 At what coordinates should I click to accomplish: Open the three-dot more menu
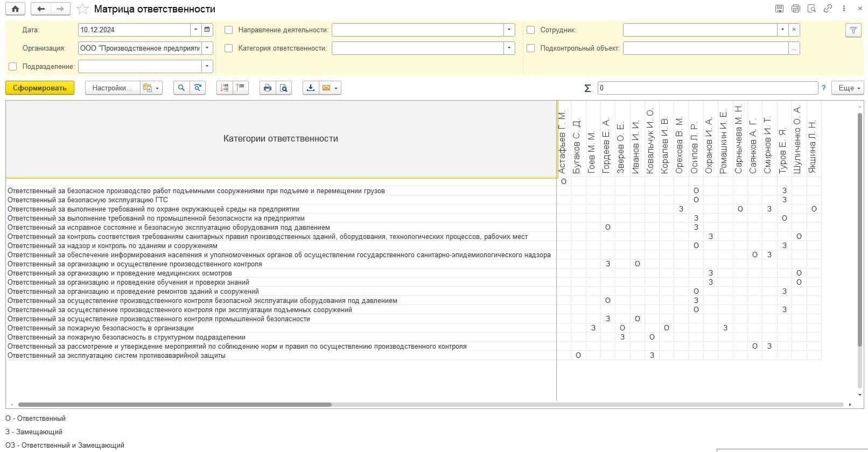[844, 9]
